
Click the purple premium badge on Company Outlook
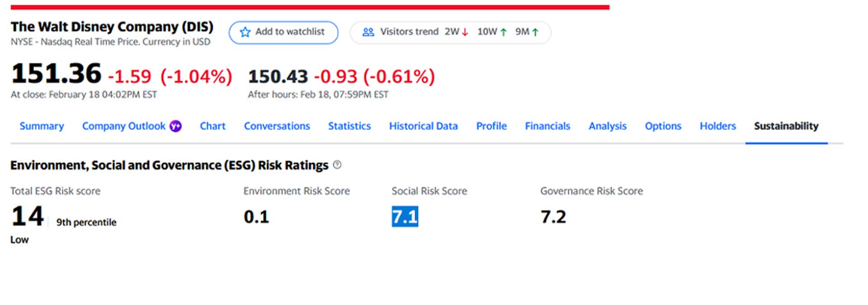pyautogui.click(x=175, y=126)
